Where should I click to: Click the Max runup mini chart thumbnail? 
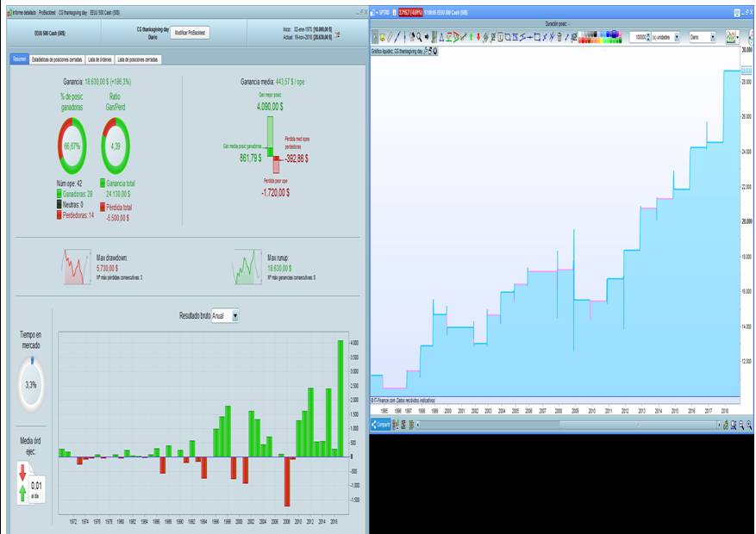[x=247, y=266]
